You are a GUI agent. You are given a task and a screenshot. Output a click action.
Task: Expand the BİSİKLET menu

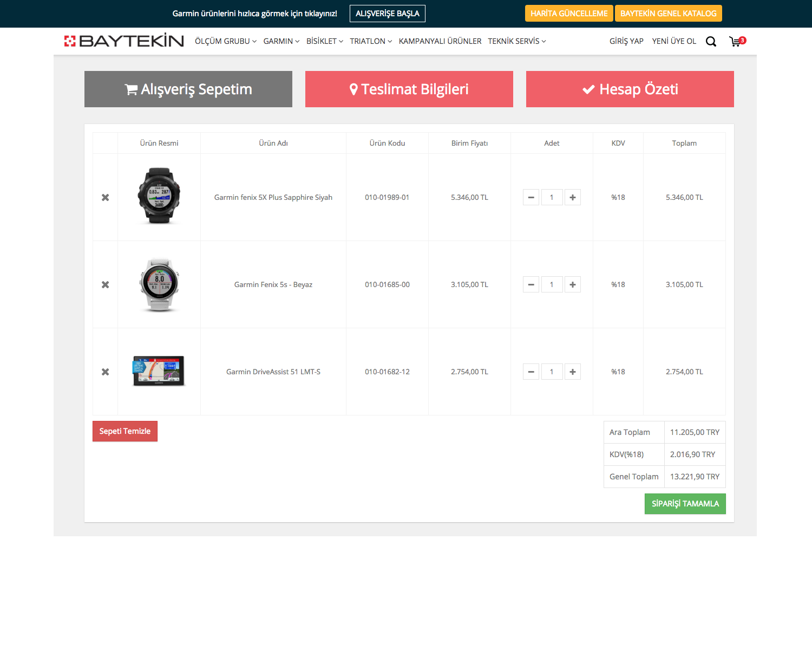325,41
